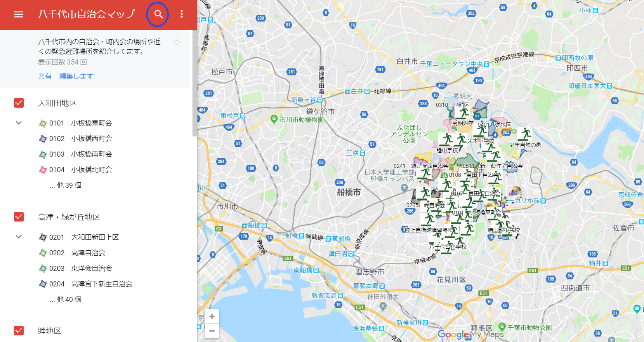The width and height of the screenshot is (644, 342).
Task: Click the 印旛日本医大 station icon
Action: click(609, 86)
